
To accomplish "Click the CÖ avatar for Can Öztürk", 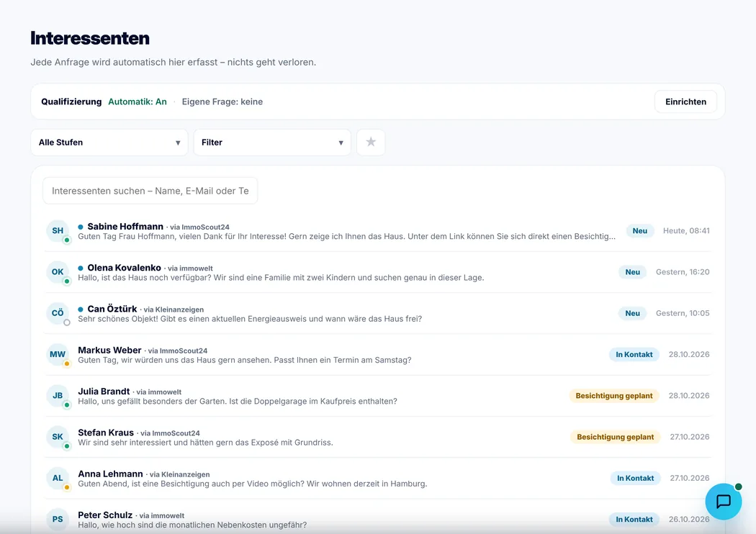I will point(58,313).
